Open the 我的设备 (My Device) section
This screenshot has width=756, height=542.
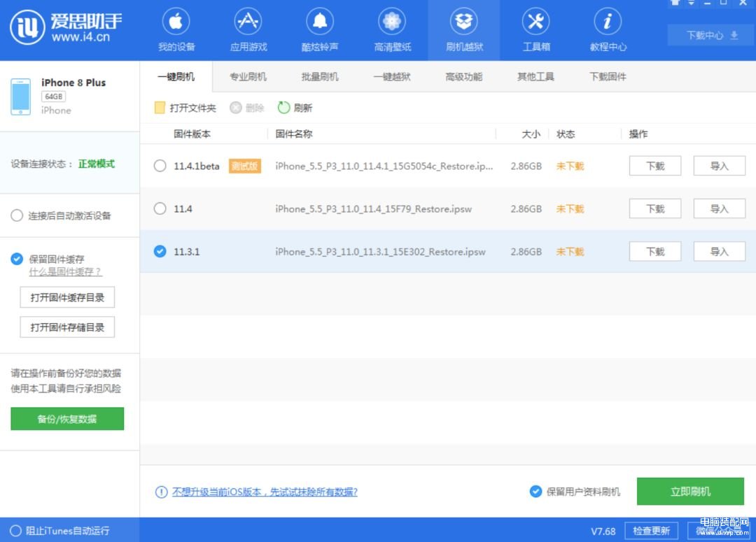point(176,30)
